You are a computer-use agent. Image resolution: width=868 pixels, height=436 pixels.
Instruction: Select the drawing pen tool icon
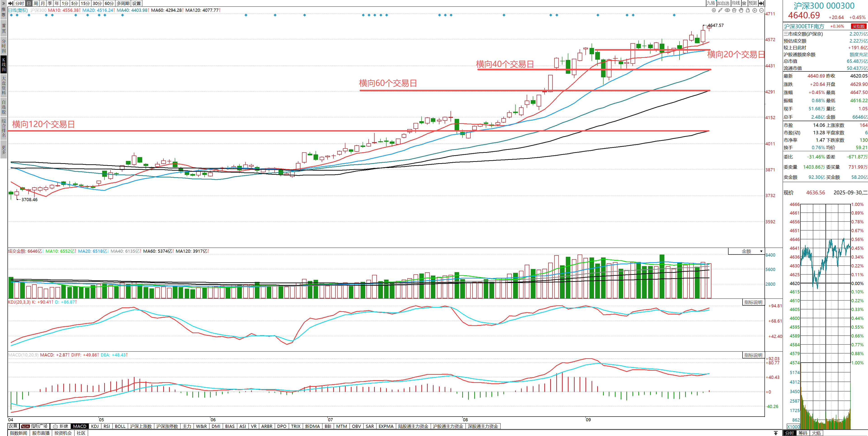tap(720, 10)
